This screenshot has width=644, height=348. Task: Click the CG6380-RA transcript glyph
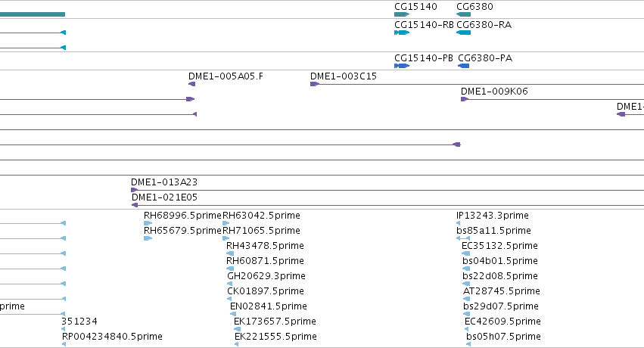pyautogui.click(x=463, y=33)
